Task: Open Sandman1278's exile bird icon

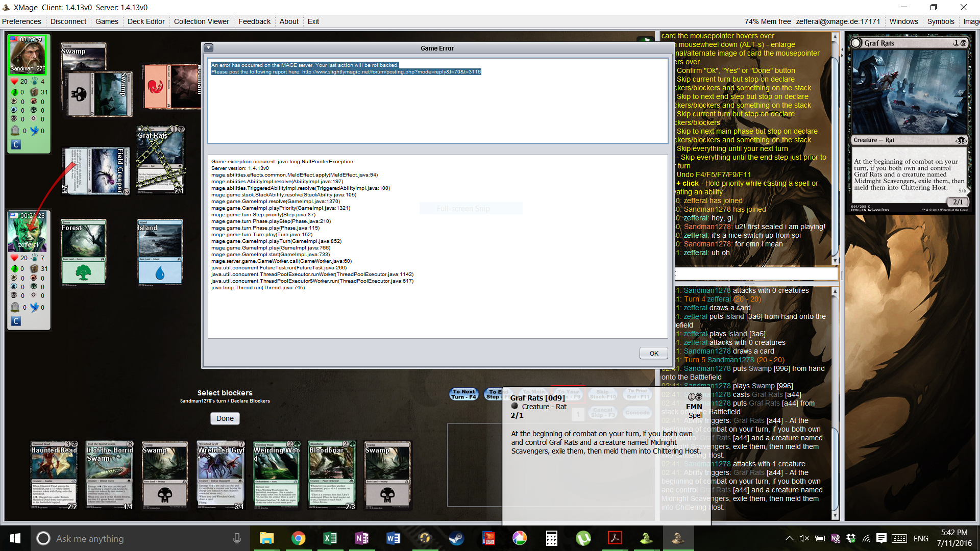Action: coord(34,131)
